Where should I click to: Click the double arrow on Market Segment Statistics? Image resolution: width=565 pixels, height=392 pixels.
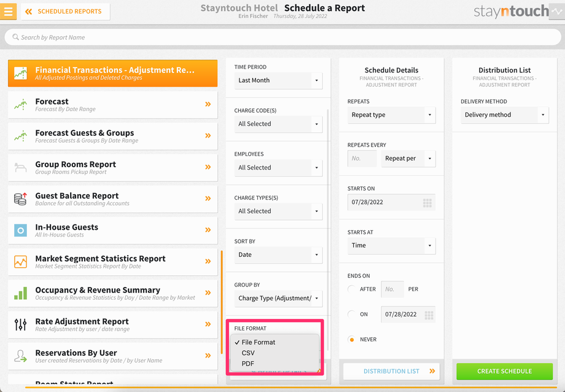[208, 261]
